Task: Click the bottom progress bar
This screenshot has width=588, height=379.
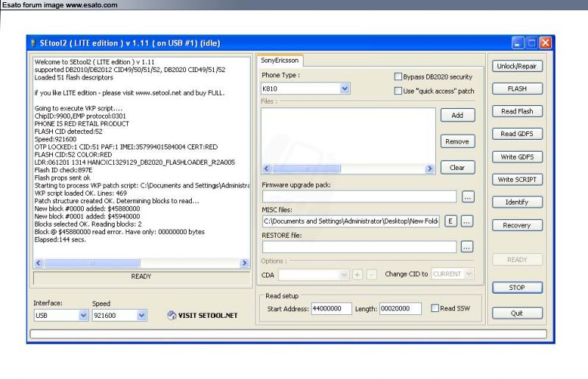Action: (x=288, y=333)
